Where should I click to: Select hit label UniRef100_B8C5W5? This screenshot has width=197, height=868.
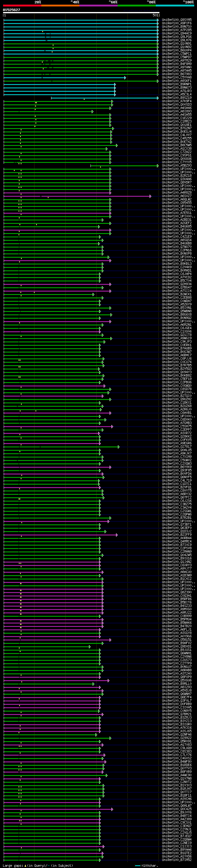(177, 145)
